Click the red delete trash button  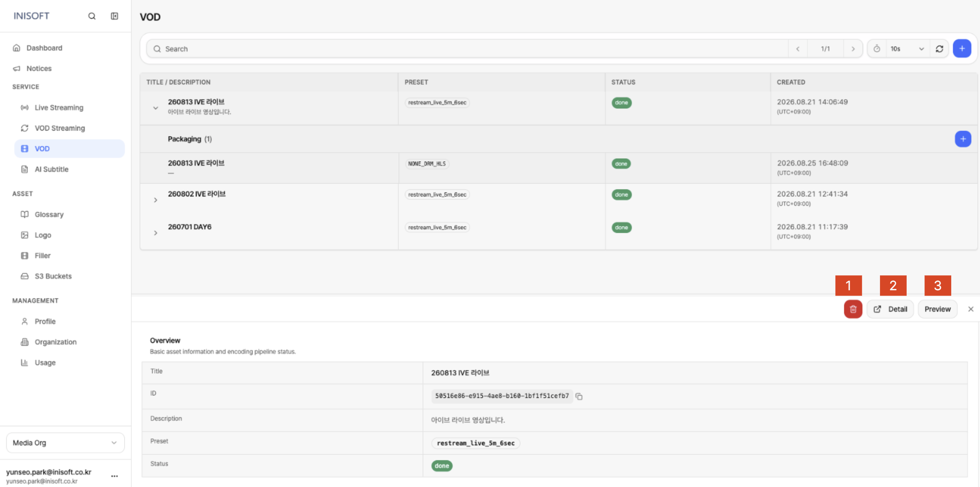click(x=853, y=309)
